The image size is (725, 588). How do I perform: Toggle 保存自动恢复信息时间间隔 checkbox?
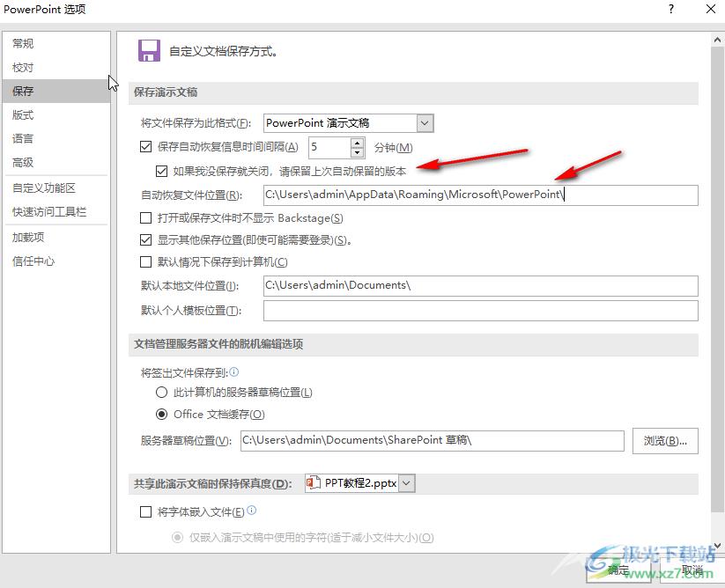click(145, 147)
